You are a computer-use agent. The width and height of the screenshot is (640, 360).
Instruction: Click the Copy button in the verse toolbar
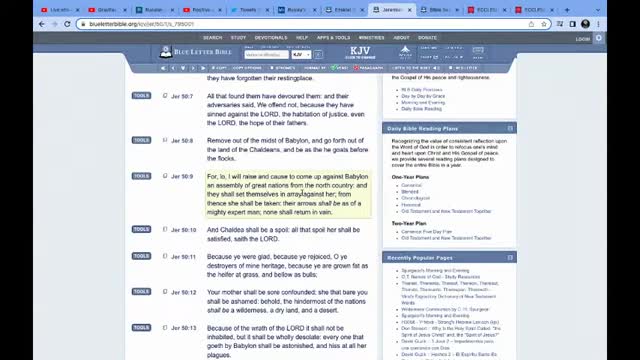(x=219, y=68)
